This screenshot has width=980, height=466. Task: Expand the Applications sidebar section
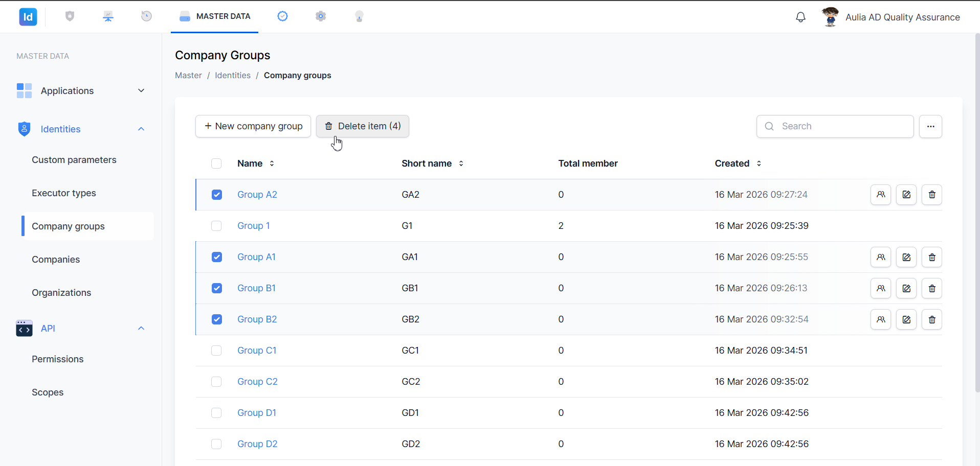81,91
